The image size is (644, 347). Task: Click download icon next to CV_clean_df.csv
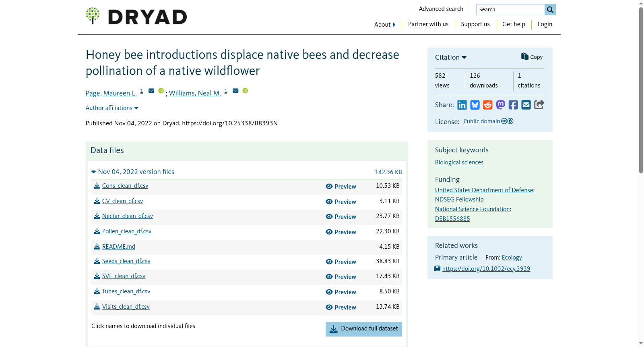pyautogui.click(x=97, y=201)
